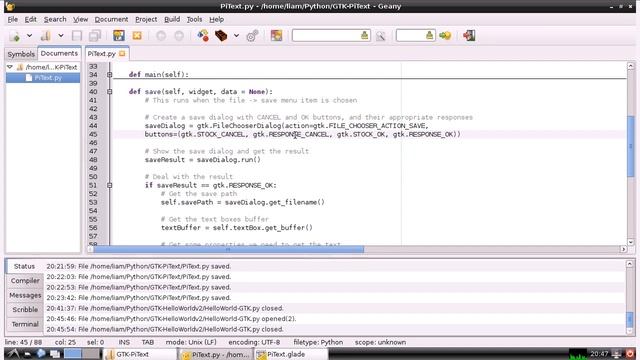Open the Build menu

click(x=172, y=19)
